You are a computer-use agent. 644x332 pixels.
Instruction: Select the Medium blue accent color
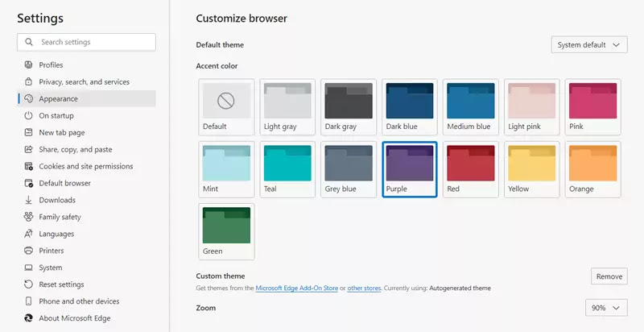point(471,107)
